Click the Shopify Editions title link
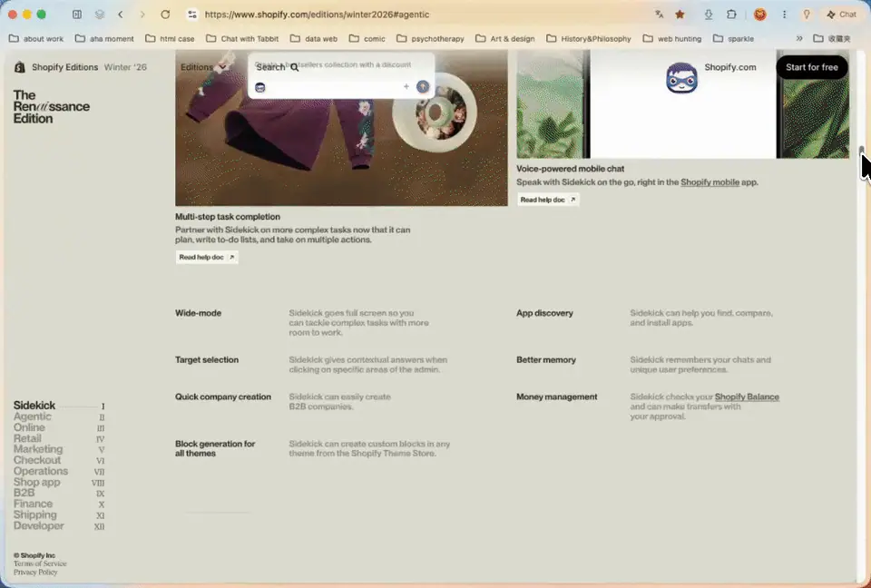Screen dimensions: 871x588 (x=64, y=67)
